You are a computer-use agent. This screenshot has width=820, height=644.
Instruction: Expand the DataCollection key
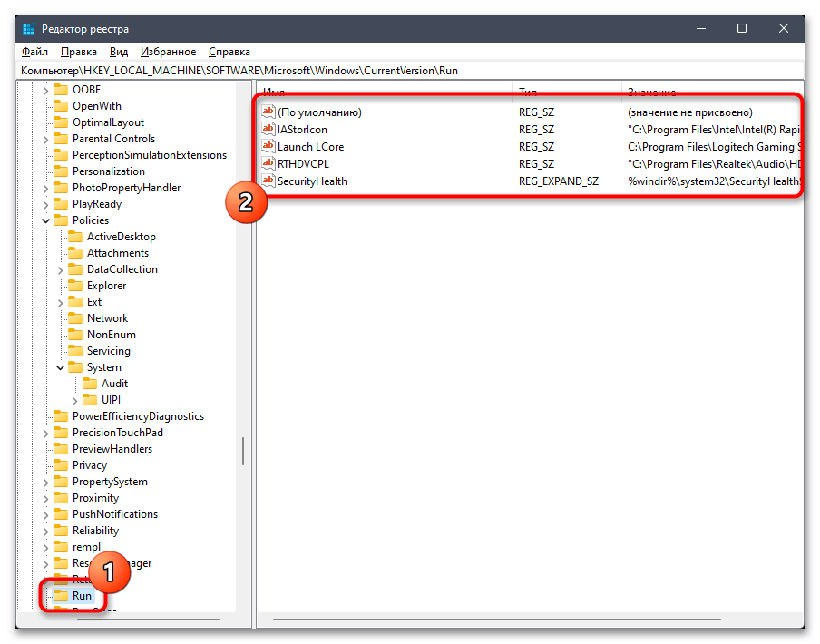tap(61, 269)
